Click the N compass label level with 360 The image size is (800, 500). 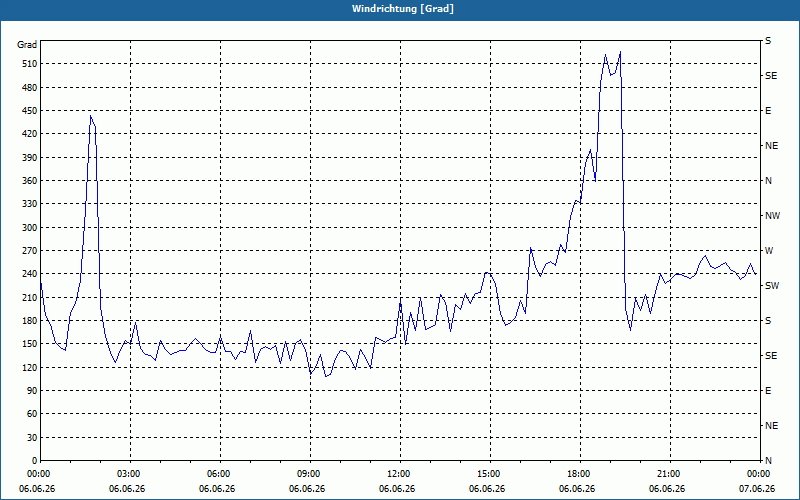[x=768, y=181]
